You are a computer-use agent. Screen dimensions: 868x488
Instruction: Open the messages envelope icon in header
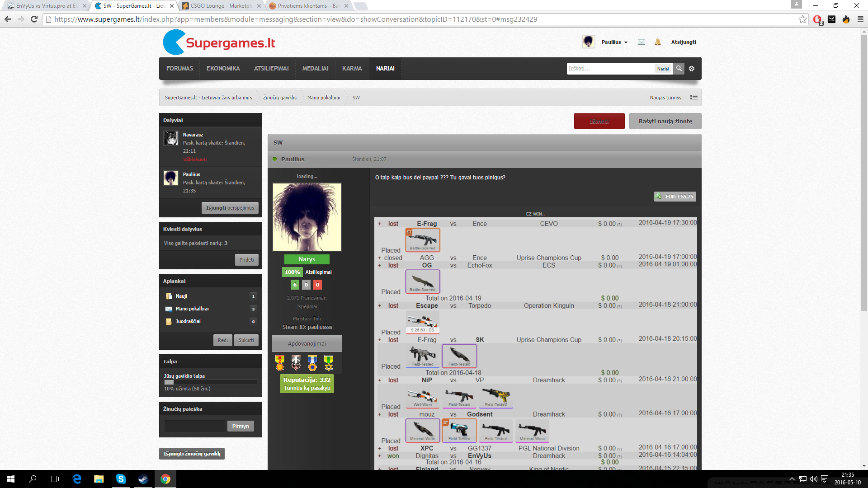pos(641,42)
